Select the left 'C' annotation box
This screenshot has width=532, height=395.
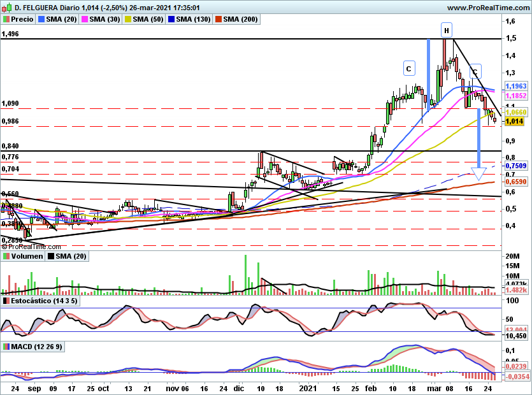[x=408, y=68]
